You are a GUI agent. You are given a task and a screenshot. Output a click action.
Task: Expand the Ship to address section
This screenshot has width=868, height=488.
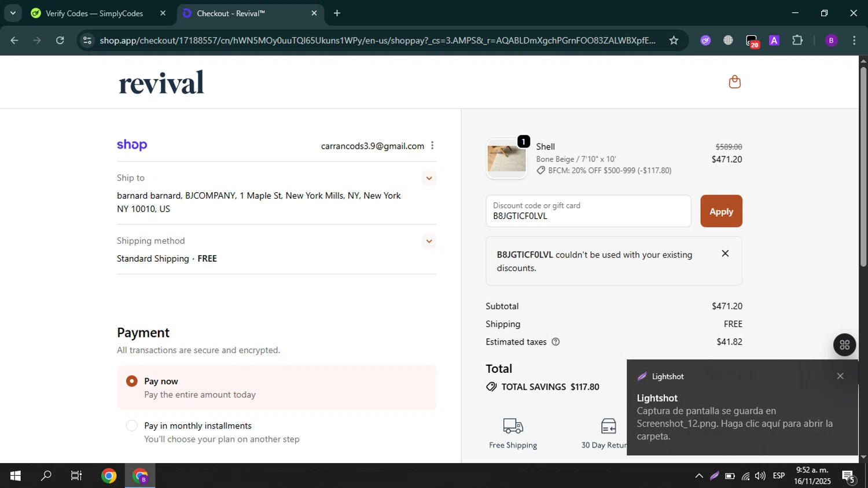point(429,178)
